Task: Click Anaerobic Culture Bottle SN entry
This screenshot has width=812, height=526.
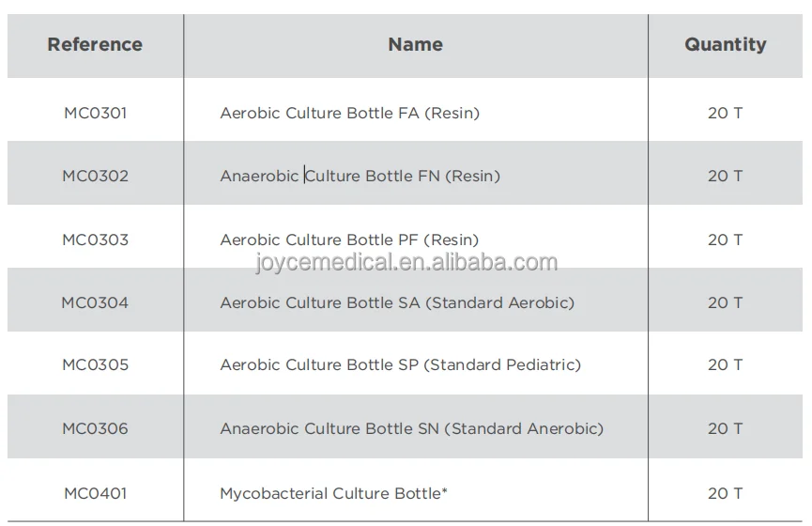Action: coord(411,428)
